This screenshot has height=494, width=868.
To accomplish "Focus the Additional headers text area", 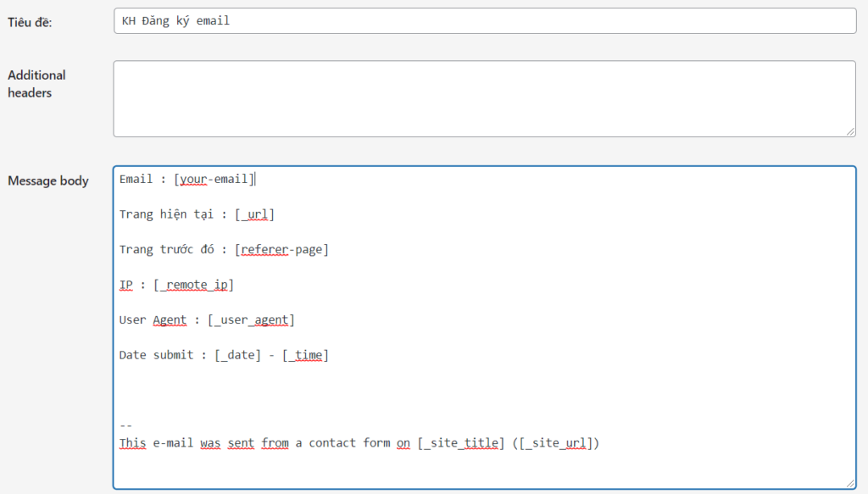I will 485,99.
